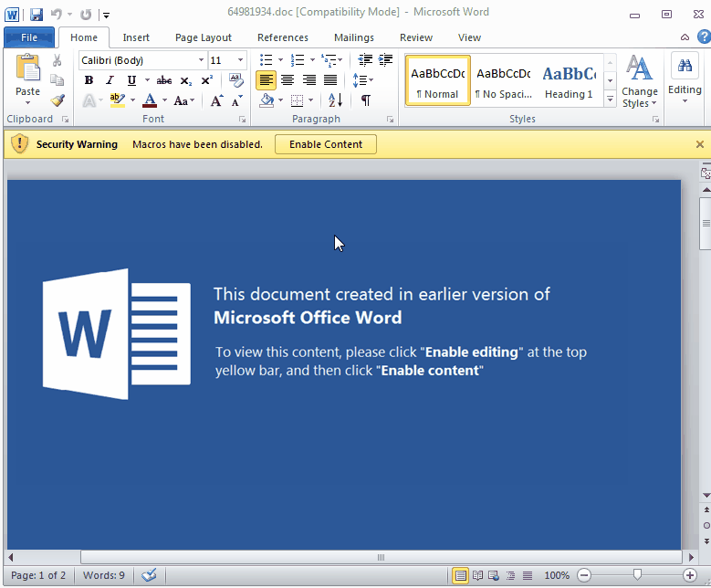Clear formatting with the eraser icon
This screenshot has height=588, width=711.
point(235,80)
